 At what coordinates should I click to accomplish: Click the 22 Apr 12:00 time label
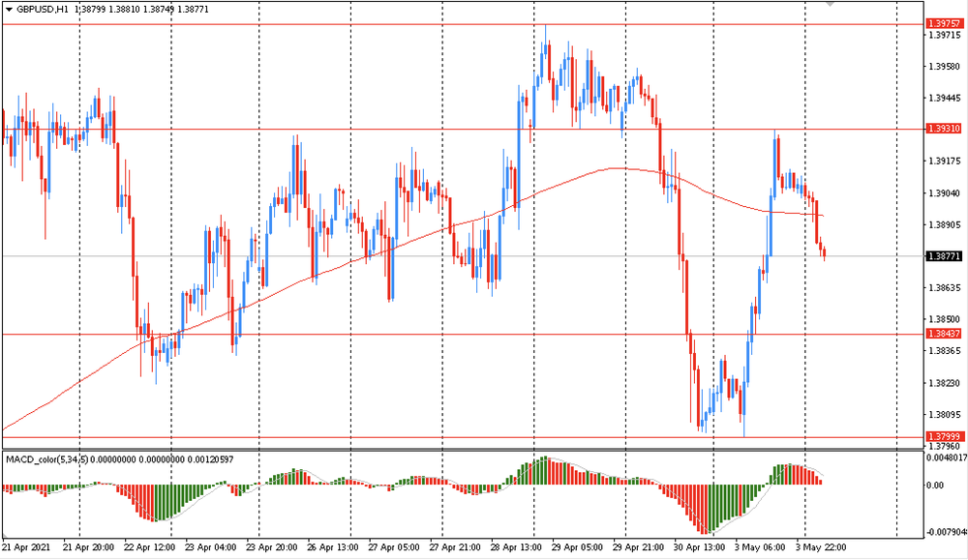(149, 547)
